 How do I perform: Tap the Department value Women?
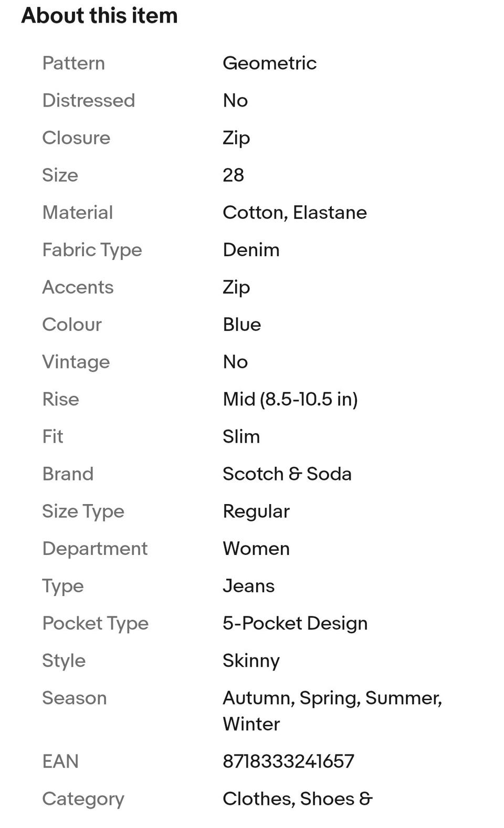pyautogui.click(x=256, y=548)
